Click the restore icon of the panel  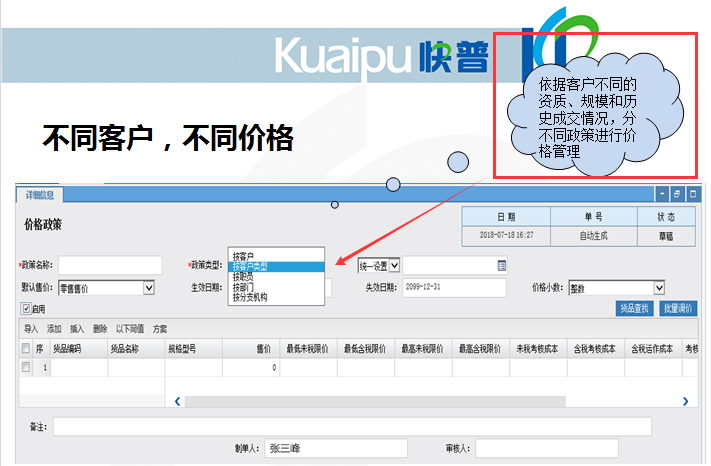[x=677, y=194]
